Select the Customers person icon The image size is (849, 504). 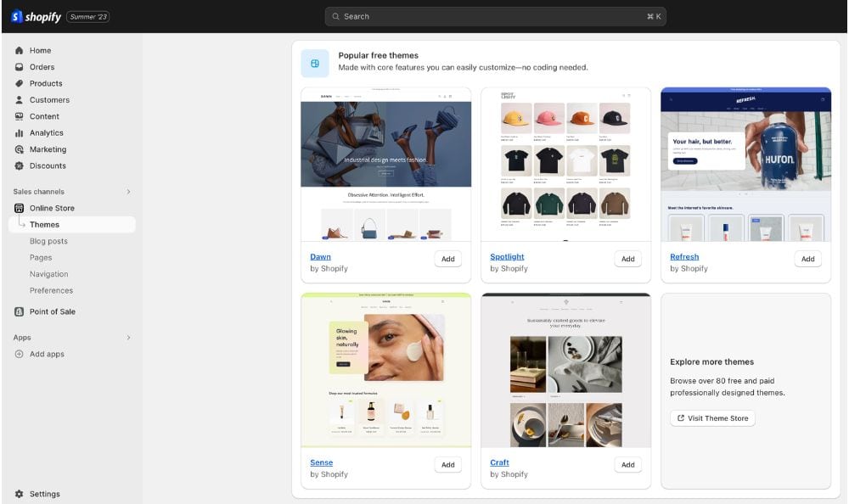(19, 100)
